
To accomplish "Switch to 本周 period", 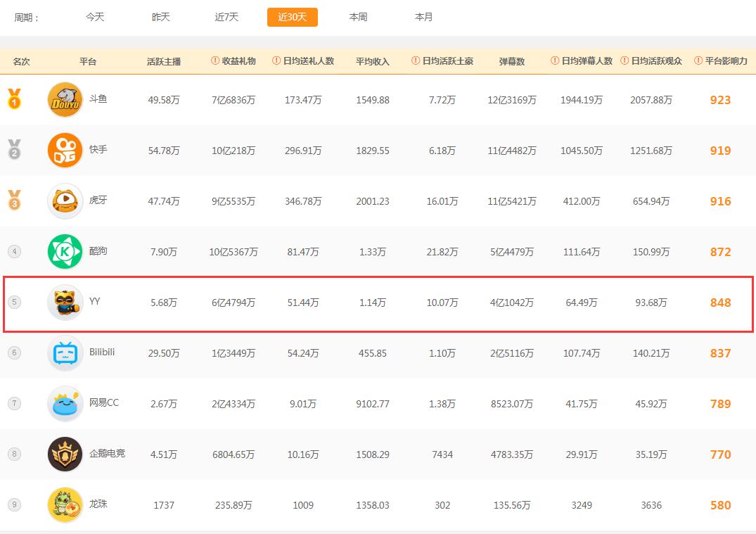I will [x=358, y=18].
